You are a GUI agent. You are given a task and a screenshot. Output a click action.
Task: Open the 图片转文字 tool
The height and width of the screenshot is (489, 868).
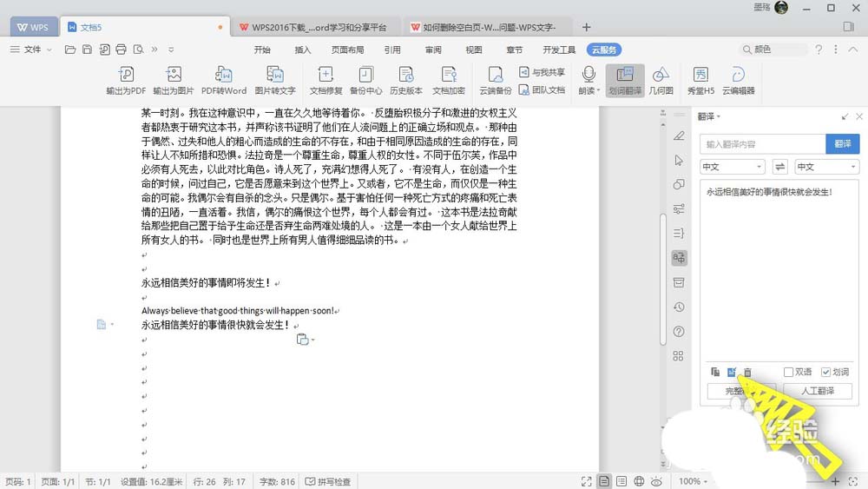[x=275, y=80]
